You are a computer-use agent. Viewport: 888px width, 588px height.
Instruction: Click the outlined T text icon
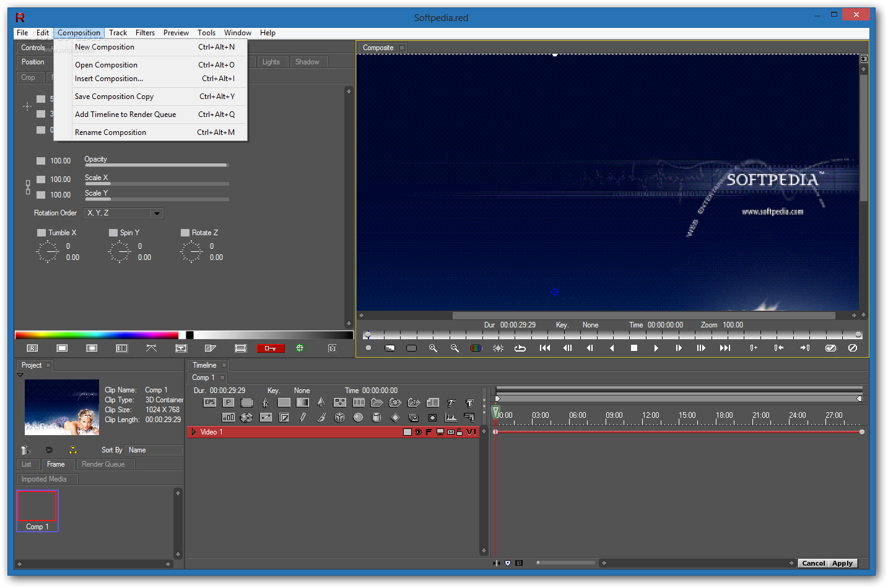[470, 402]
